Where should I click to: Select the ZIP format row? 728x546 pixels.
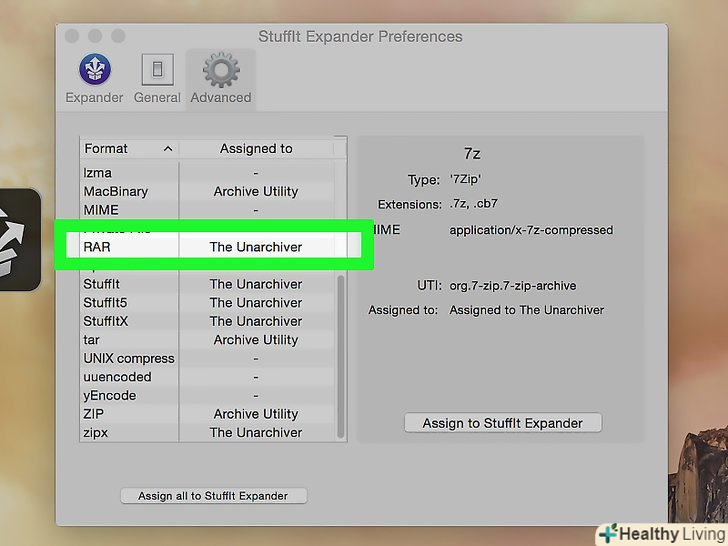[x=207, y=414]
